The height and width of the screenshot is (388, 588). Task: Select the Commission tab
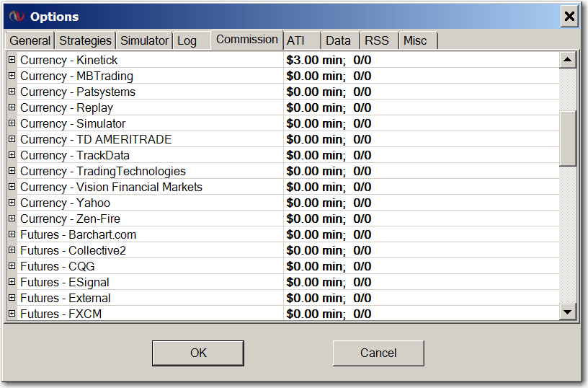coord(246,40)
